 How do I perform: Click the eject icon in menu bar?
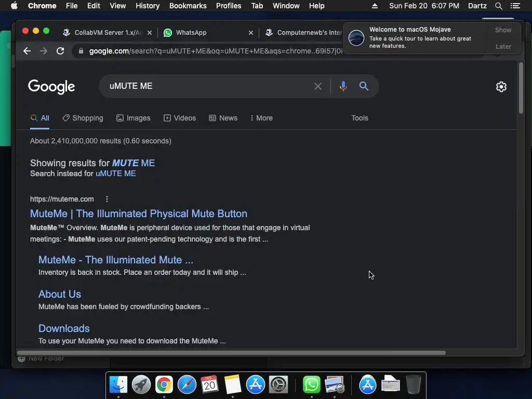pos(375,6)
